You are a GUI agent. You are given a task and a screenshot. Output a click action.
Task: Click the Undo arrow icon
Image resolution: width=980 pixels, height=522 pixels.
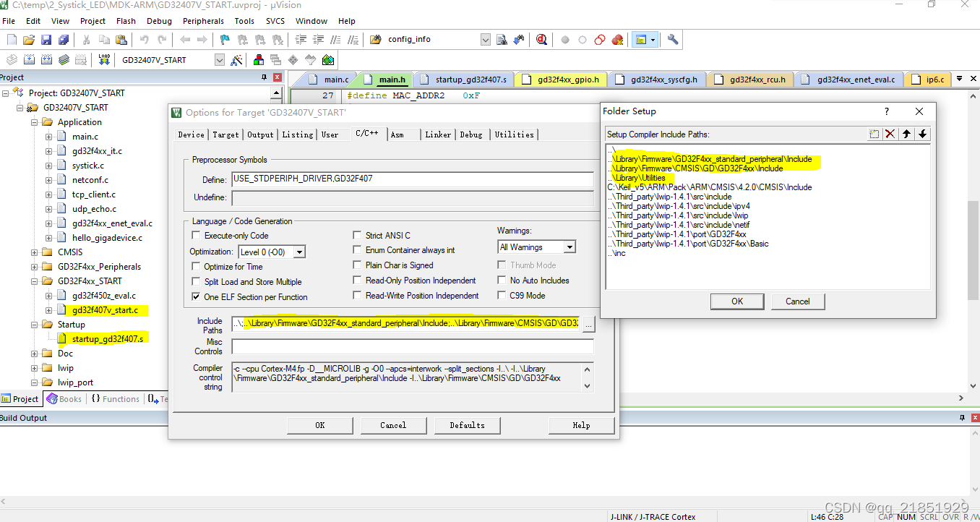tap(145, 40)
